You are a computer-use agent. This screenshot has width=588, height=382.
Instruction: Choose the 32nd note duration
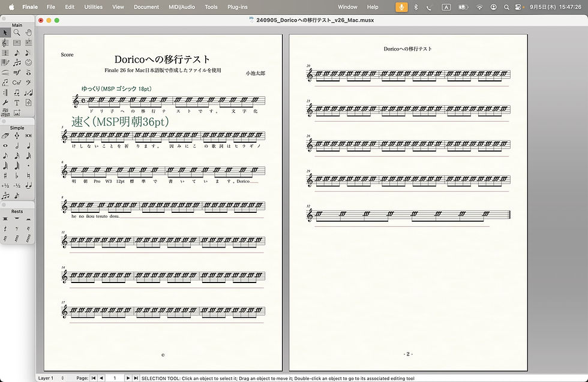point(29,155)
